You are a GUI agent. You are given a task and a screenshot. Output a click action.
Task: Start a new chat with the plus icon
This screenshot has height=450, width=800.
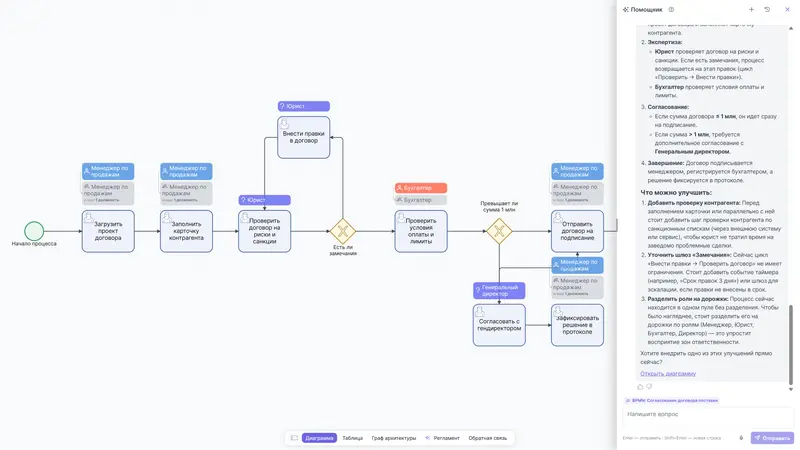(751, 10)
